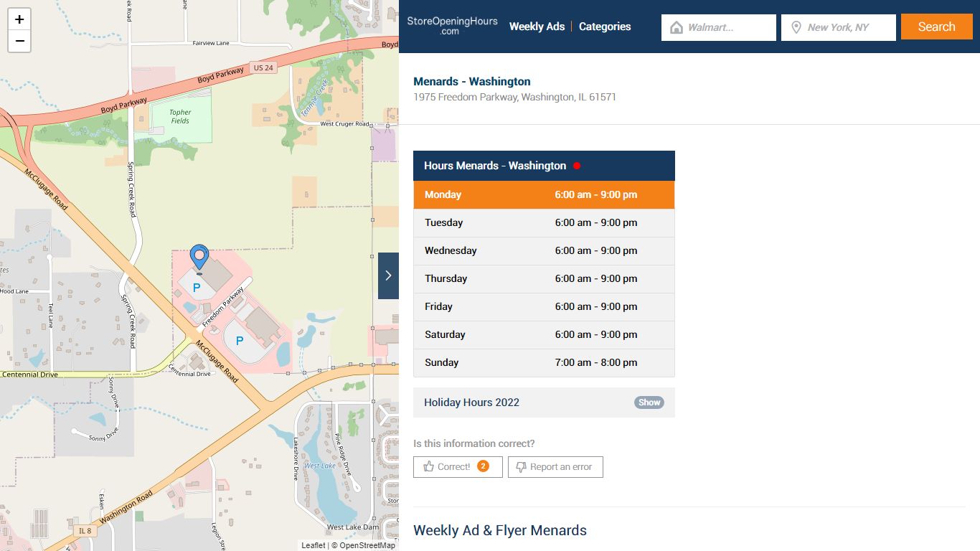The height and width of the screenshot is (551, 980).
Task: Select Sunday 7:00 am - 8:00 pm row
Action: click(544, 362)
